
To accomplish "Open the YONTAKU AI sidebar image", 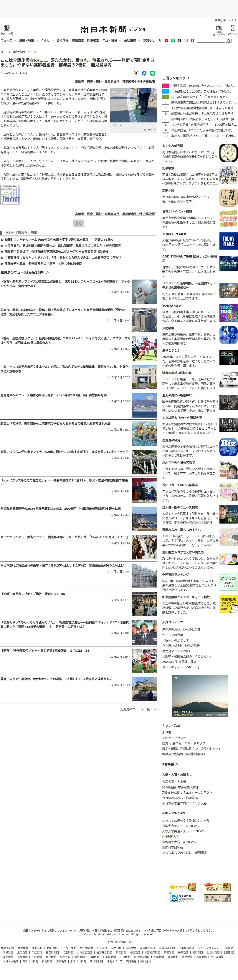I will (x=229, y=312).
